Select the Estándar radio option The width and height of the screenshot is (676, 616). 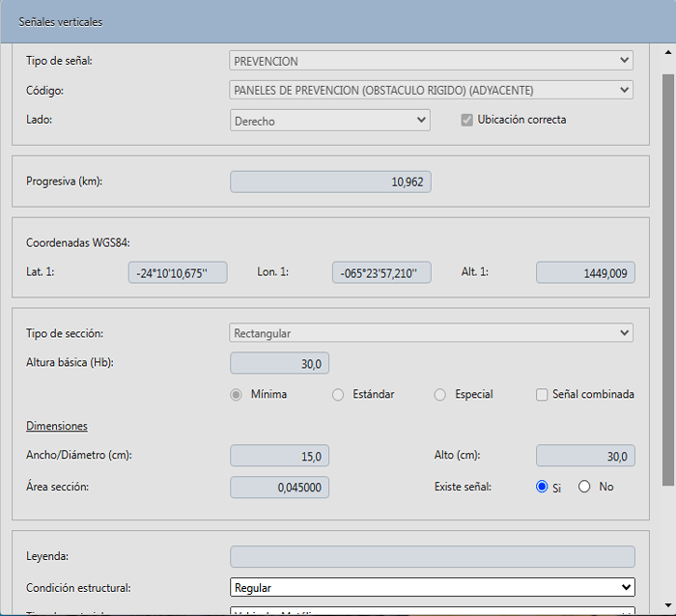(338, 395)
